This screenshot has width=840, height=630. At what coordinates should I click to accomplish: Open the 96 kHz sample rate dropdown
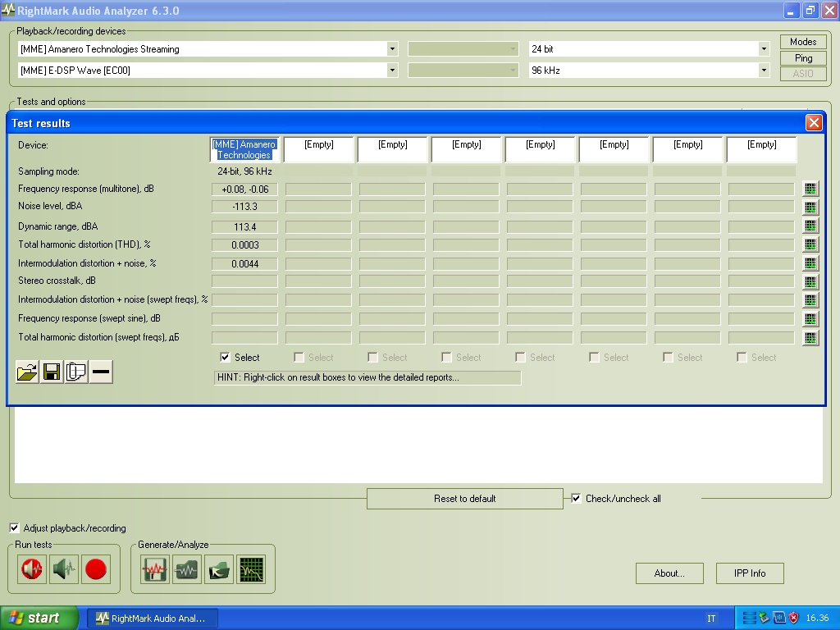click(764, 71)
